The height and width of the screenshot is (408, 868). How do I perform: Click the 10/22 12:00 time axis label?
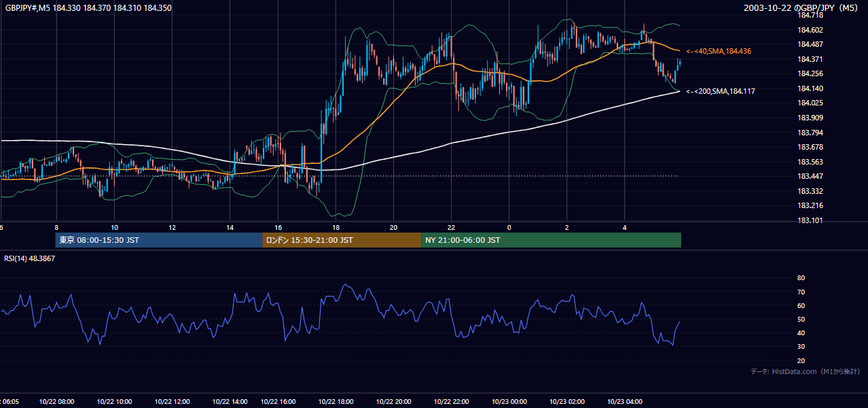(x=173, y=402)
